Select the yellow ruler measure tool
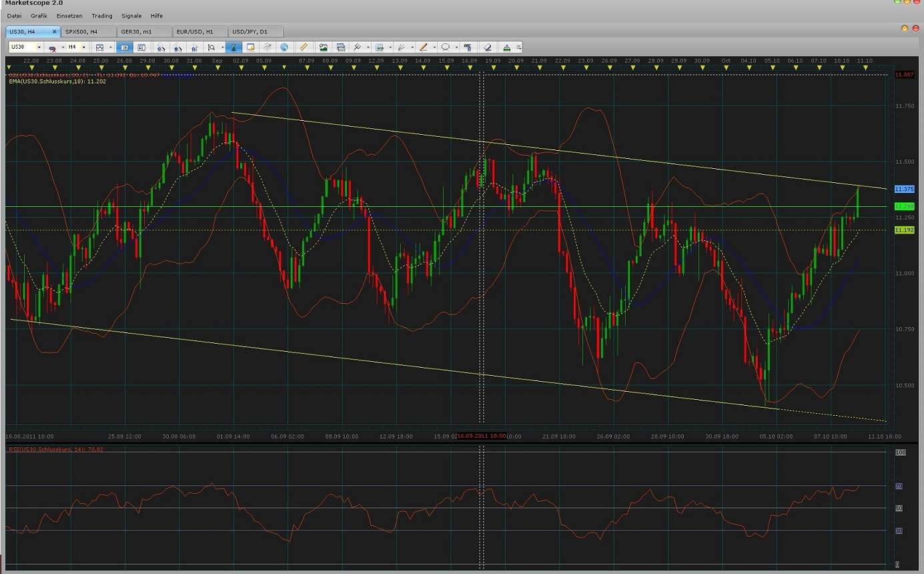 point(304,47)
